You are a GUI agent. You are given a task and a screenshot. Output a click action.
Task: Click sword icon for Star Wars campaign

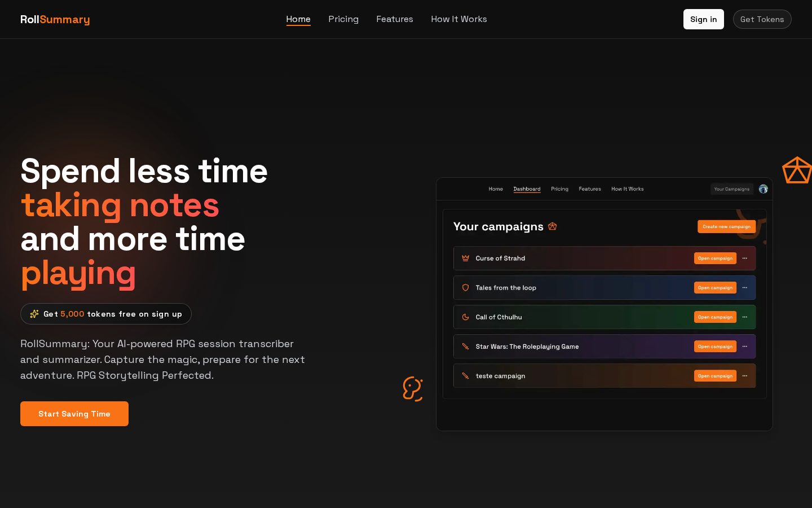click(x=465, y=347)
